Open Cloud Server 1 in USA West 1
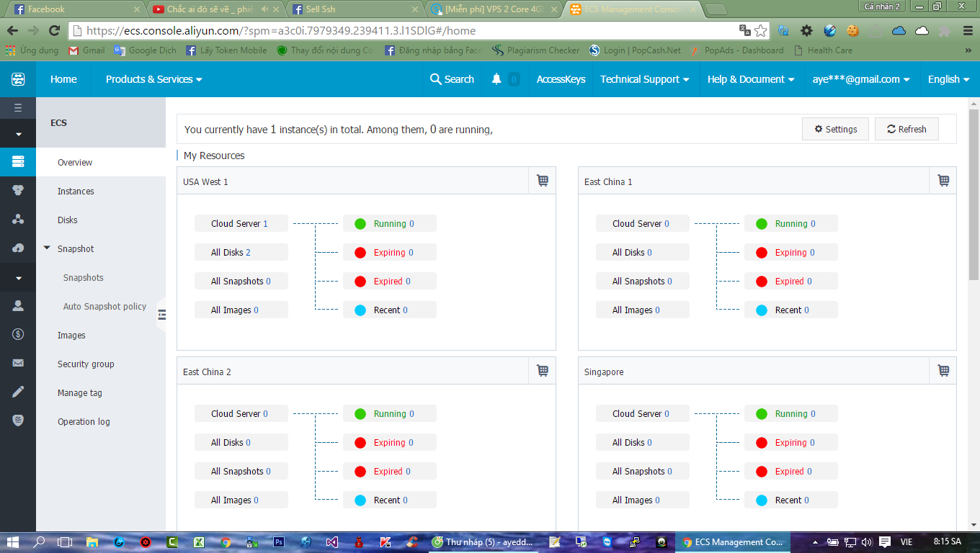This screenshot has width=980, height=553. coord(241,223)
